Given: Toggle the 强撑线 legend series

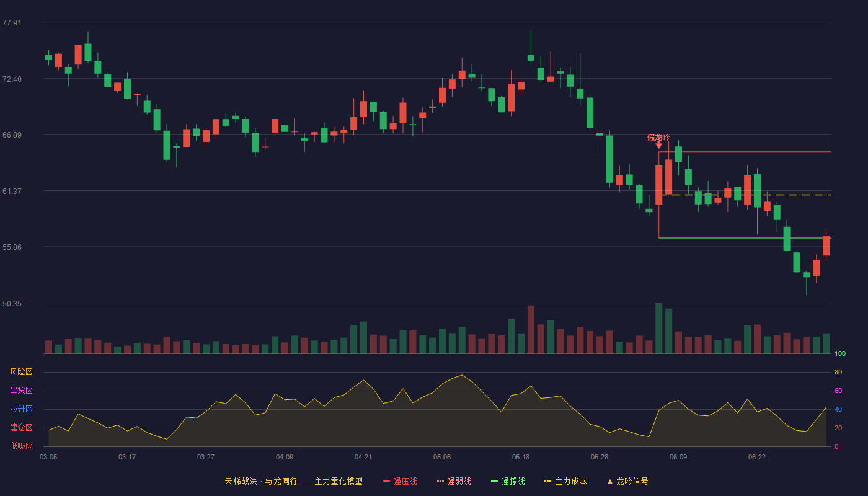Looking at the screenshot, I should point(508,481).
